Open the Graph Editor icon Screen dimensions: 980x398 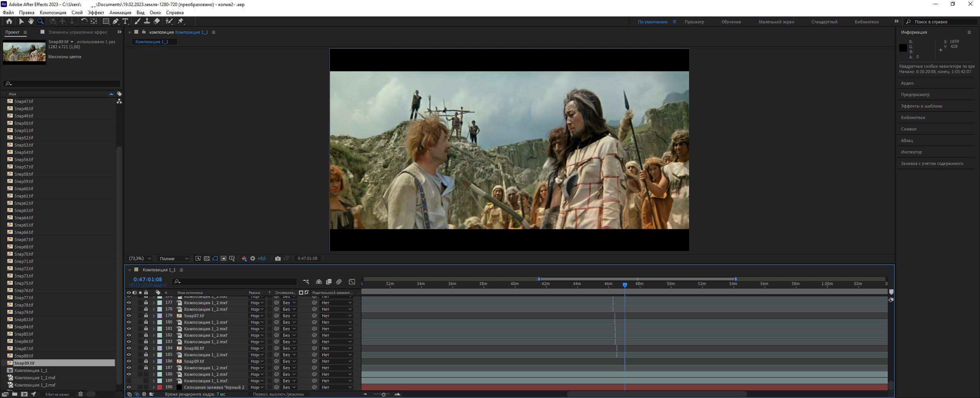click(x=352, y=282)
